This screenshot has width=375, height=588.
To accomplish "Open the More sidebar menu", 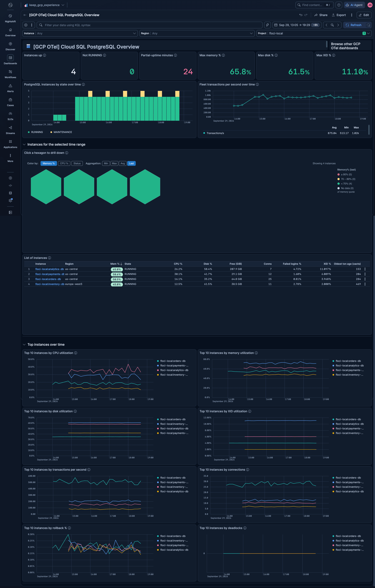I will tap(10, 158).
